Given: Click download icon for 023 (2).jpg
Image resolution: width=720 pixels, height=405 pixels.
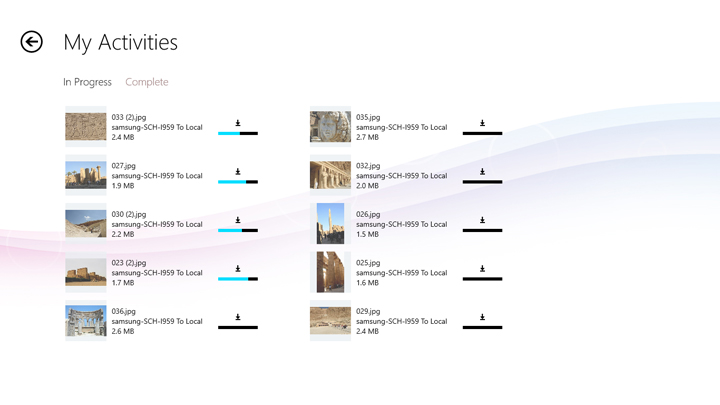Looking at the screenshot, I should (238, 269).
